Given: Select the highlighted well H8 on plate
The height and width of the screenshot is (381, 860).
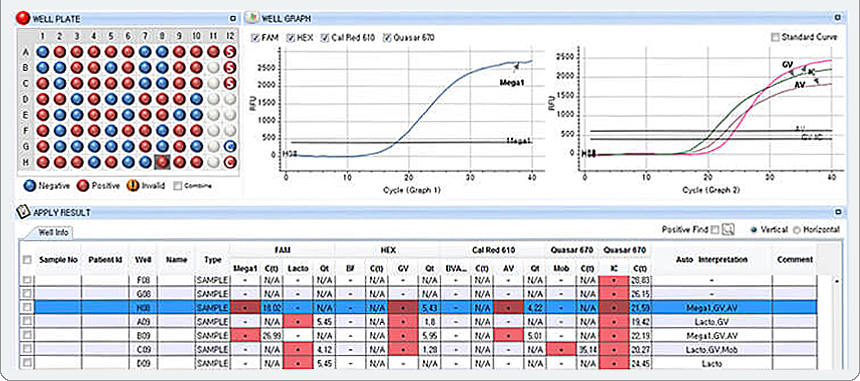Looking at the screenshot, I should 162,162.
